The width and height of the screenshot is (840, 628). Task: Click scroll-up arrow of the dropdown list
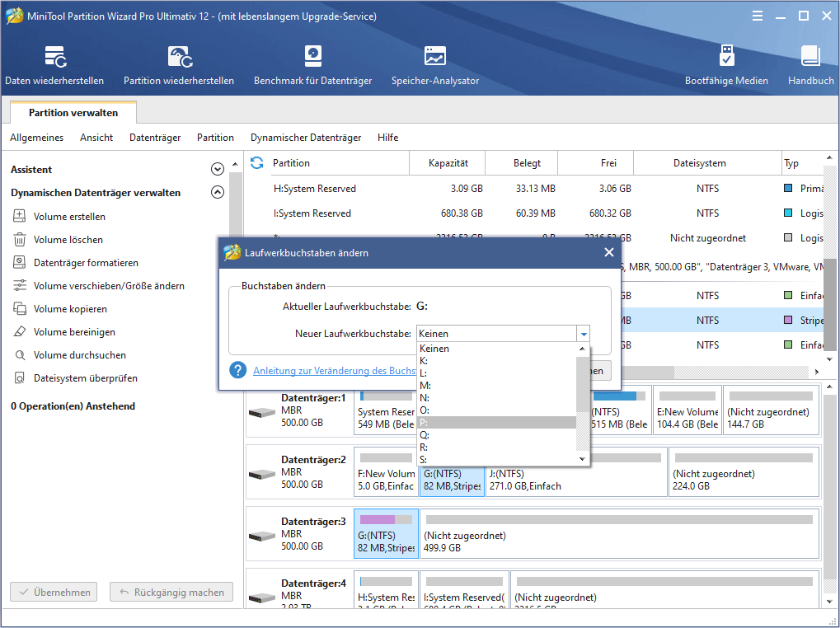582,349
